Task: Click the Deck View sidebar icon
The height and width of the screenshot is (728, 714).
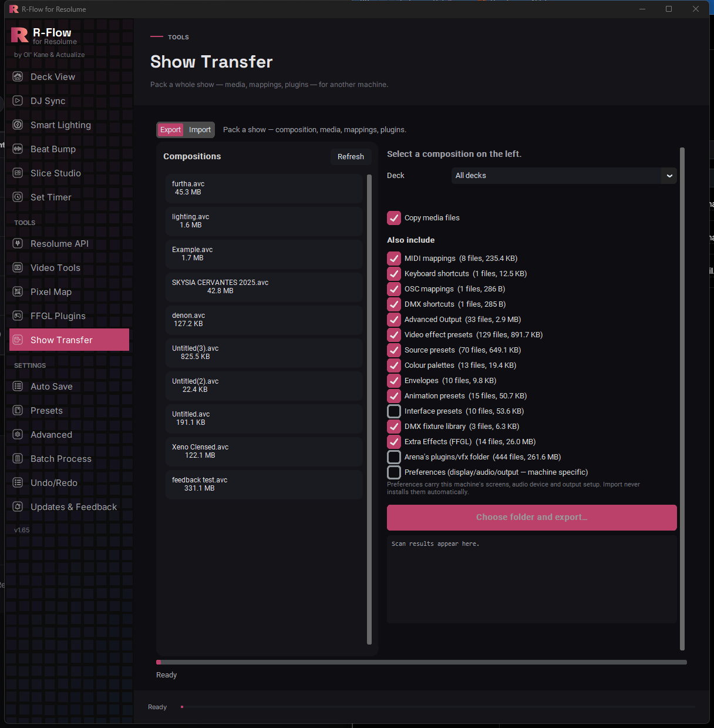Action: pyautogui.click(x=18, y=76)
